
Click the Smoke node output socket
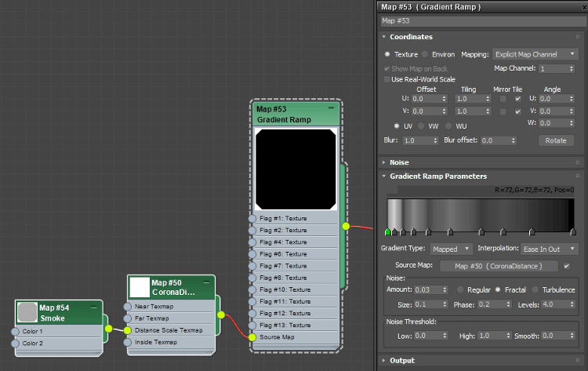pyautogui.click(x=108, y=329)
